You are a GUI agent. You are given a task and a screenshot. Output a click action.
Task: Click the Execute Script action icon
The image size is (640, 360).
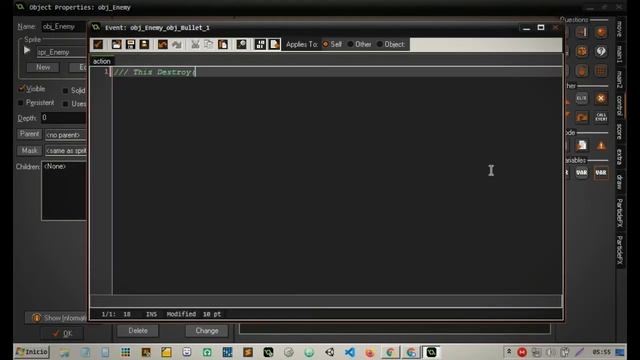click(582, 145)
